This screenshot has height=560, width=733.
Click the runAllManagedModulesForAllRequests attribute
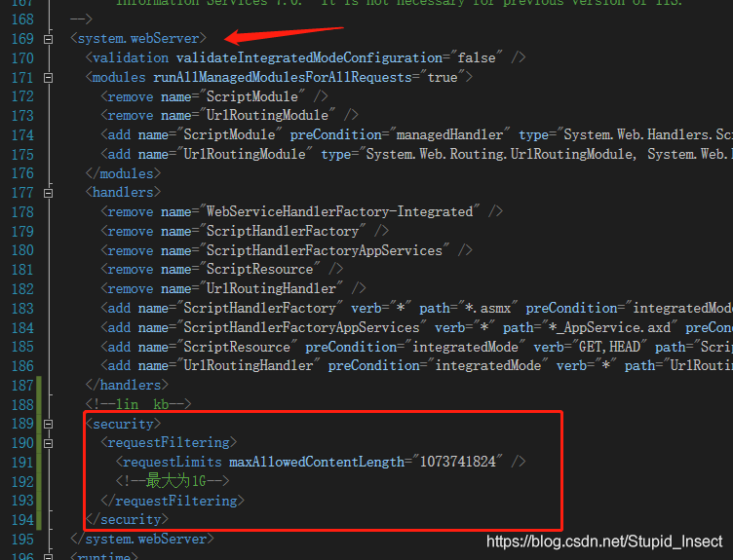pos(283,77)
